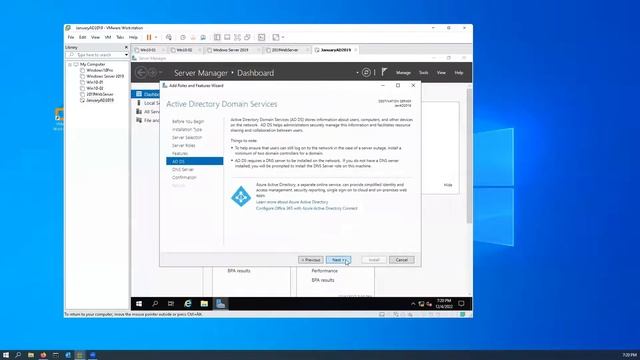Viewport: 640px width, 360px height.
Task: Open Tools menu in Server Manager
Action: (424, 73)
